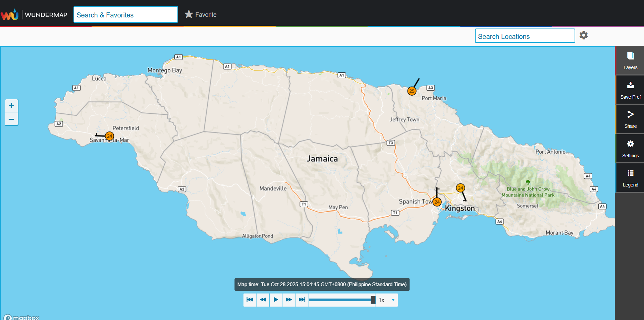Focus the Search & Favorites field
644x320 pixels.
click(125, 15)
